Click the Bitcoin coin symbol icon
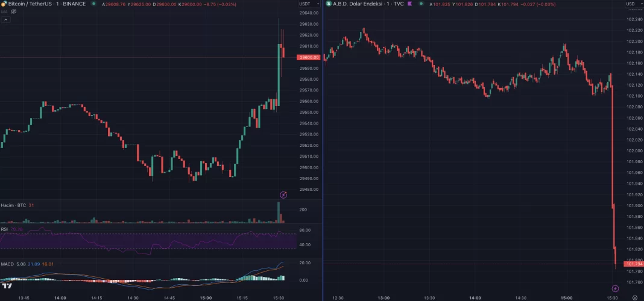 [x=4, y=4]
